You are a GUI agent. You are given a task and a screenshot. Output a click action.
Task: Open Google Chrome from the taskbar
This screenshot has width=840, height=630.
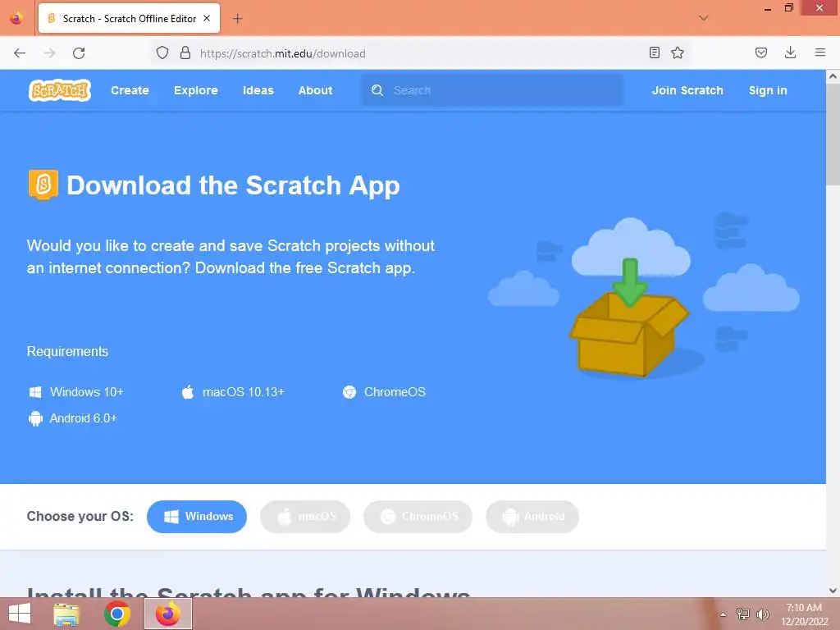116,614
